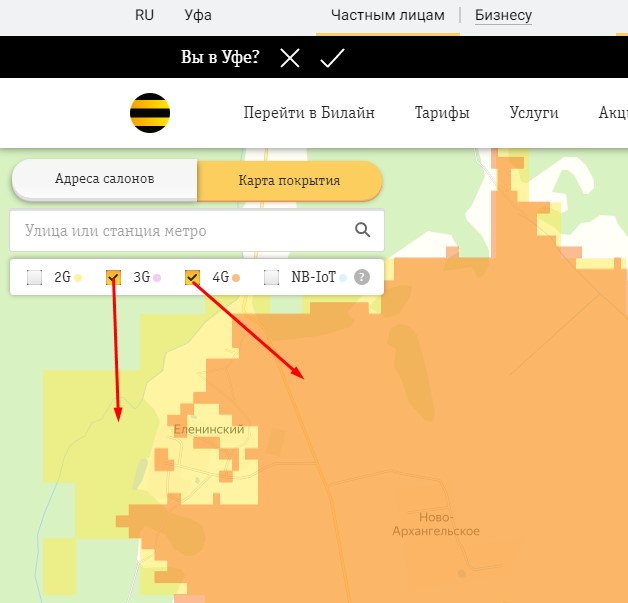Uncheck the 4G coverage checkbox
Viewport: 628px width, 603px height.
pyautogui.click(x=192, y=277)
